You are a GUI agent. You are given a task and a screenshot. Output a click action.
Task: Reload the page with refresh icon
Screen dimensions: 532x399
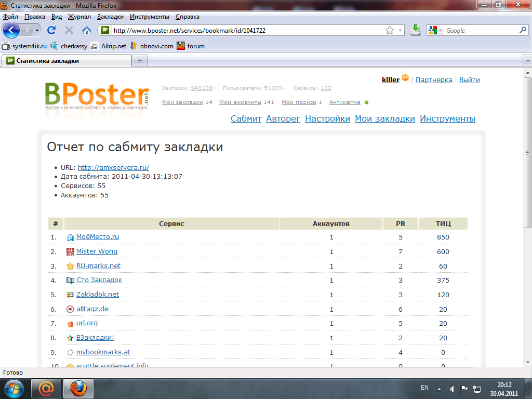51,30
